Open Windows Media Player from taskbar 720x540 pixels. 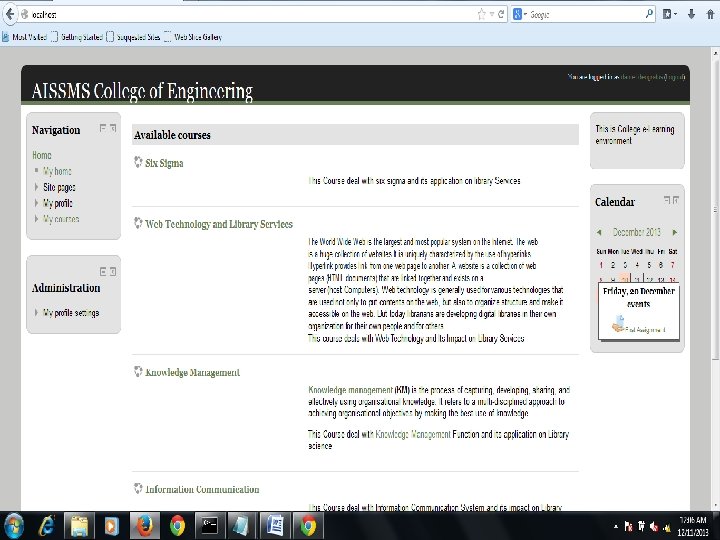pyautogui.click(x=112, y=526)
